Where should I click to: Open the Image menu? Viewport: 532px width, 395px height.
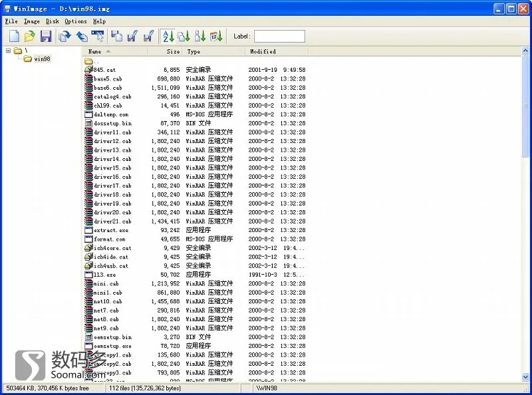31,21
